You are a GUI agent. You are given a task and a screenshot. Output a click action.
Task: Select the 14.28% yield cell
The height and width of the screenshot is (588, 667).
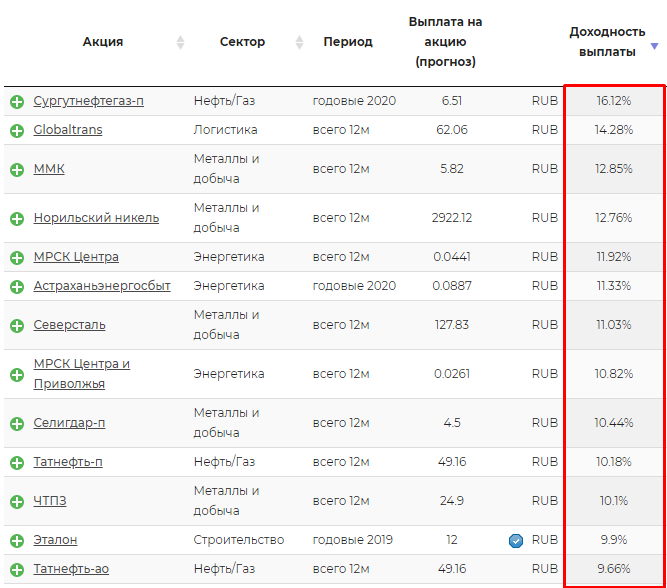click(614, 130)
